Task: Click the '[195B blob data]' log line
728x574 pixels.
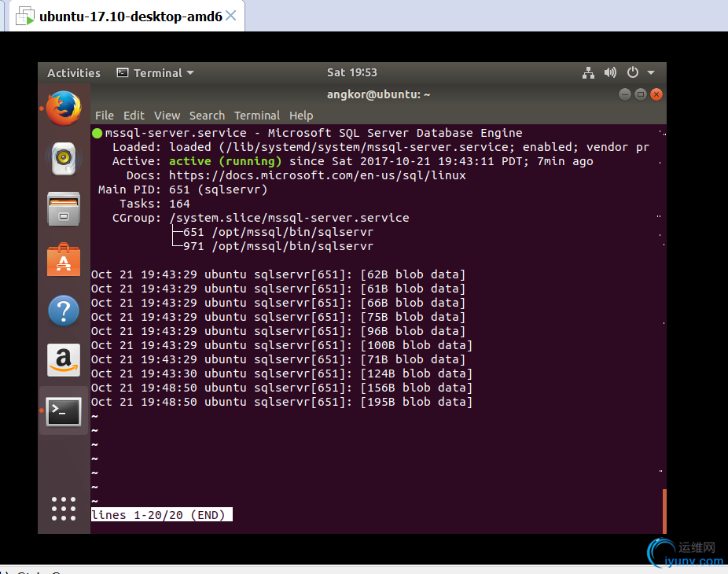Action: pyautogui.click(x=281, y=402)
